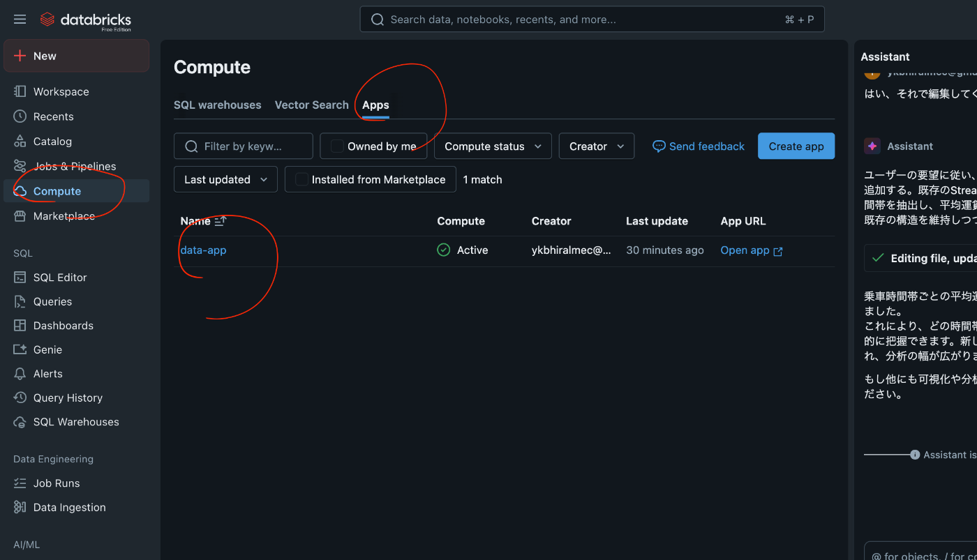This screenshot has width=977, height=560.
Task: Click the Databricks logo
Action: point(86,21)
